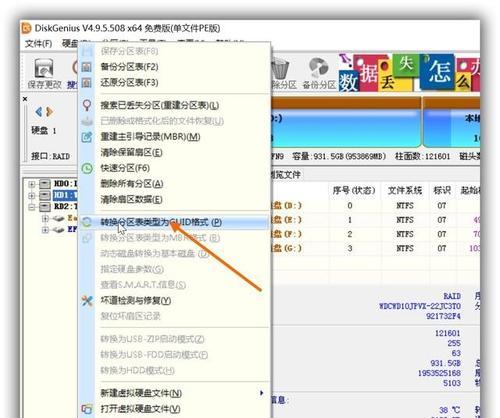Viewport: 500px width, 418px height.
Task: Click the model text WDCWD10JPVX-22JC3T0
Action: [x=420, y=306]
